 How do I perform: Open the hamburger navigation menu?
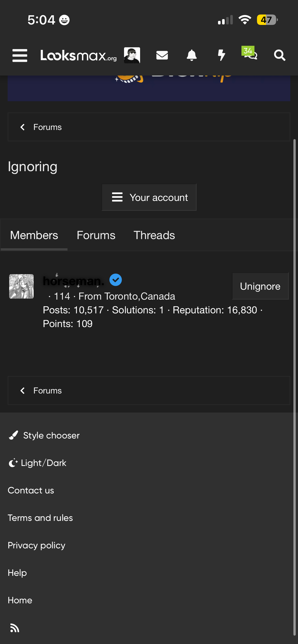click(20, 55)
